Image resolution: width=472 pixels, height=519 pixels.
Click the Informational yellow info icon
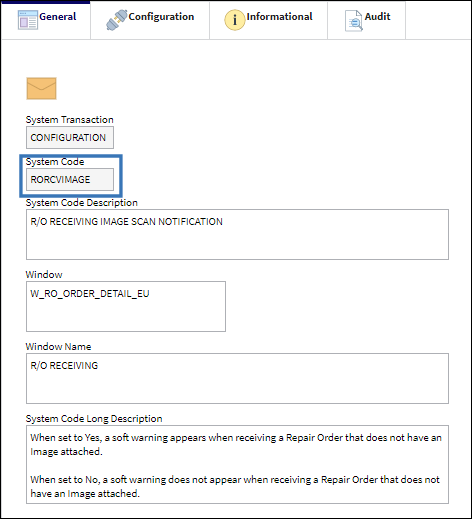235,20
